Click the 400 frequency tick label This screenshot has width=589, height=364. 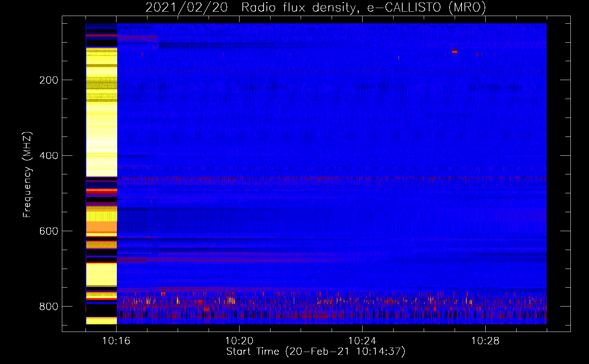[x=49, y=156]
